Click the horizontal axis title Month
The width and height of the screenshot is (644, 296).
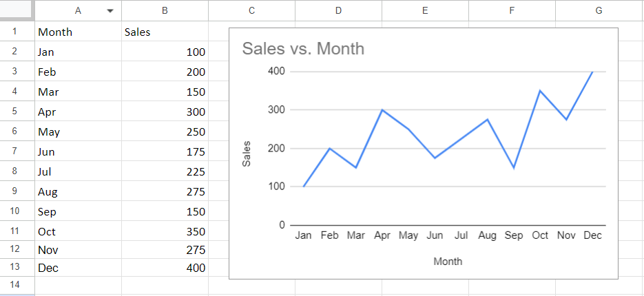[x=448, y=261]
